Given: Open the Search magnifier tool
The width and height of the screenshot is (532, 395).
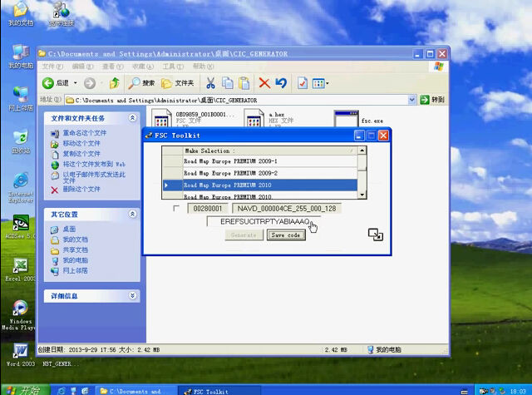Looking at the screenshot, I should point(141,83).
